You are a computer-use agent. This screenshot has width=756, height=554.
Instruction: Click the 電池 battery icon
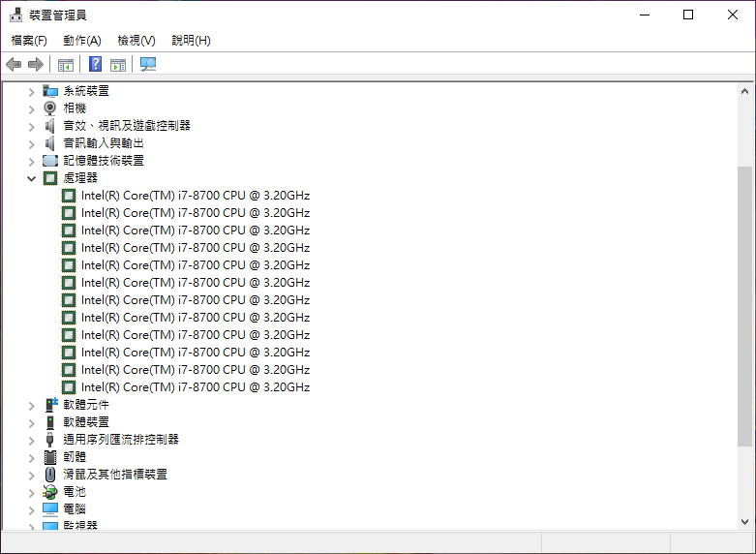point(50,492)
